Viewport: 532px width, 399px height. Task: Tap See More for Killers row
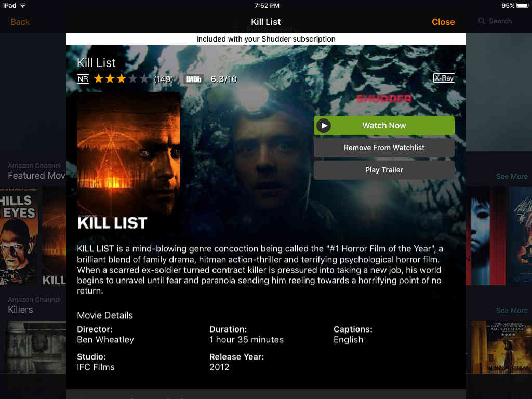pyautogui.click(x=512, y=311)
